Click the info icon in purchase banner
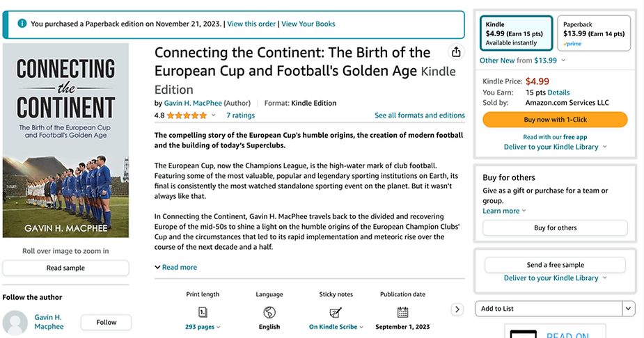 tap(22, 24)
